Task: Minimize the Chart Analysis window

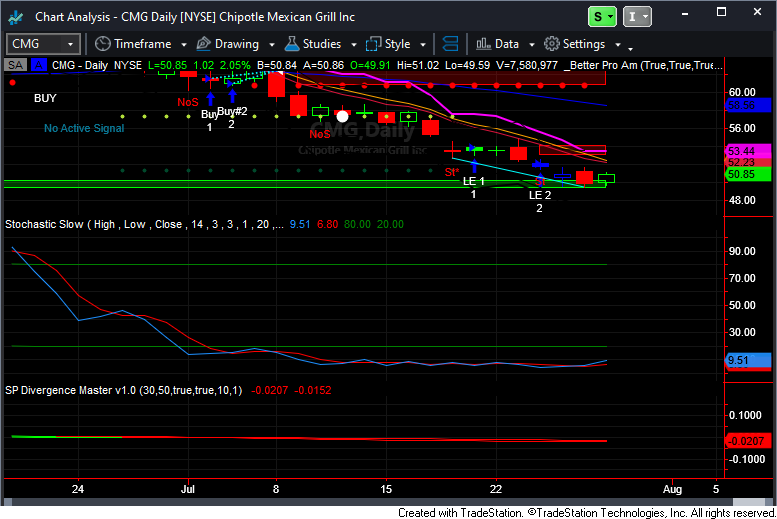Action: click(x=685, y=13)
